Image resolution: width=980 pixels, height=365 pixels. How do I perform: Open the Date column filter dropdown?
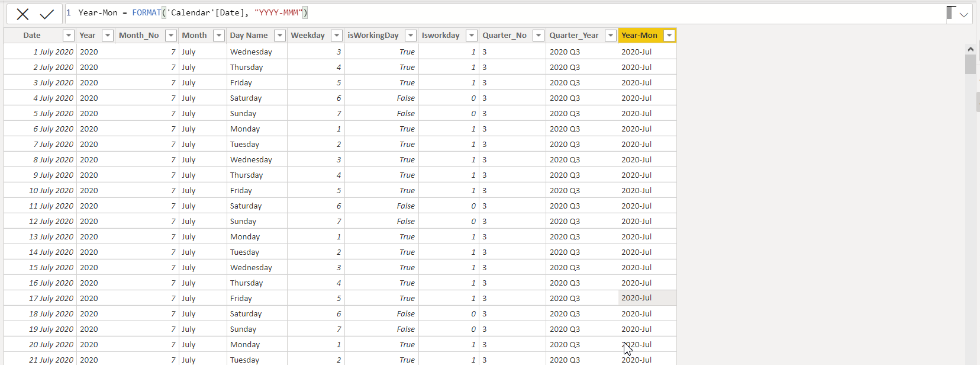69,36
